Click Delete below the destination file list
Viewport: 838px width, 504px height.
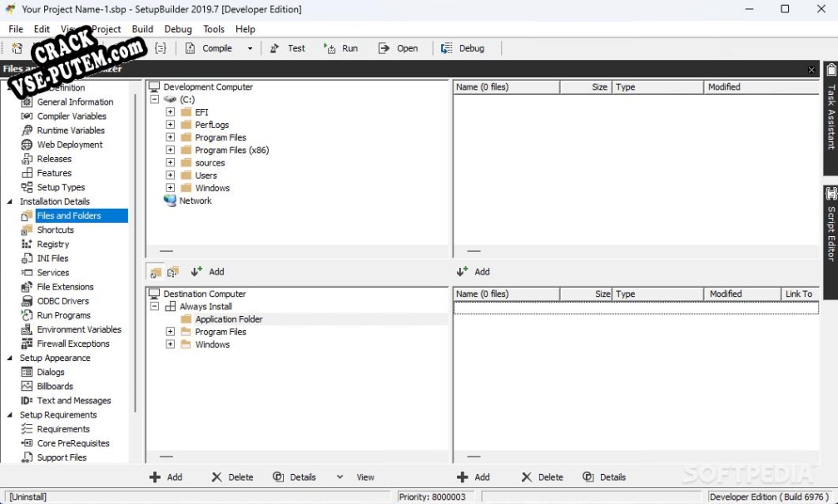click(x=542, y=477)
